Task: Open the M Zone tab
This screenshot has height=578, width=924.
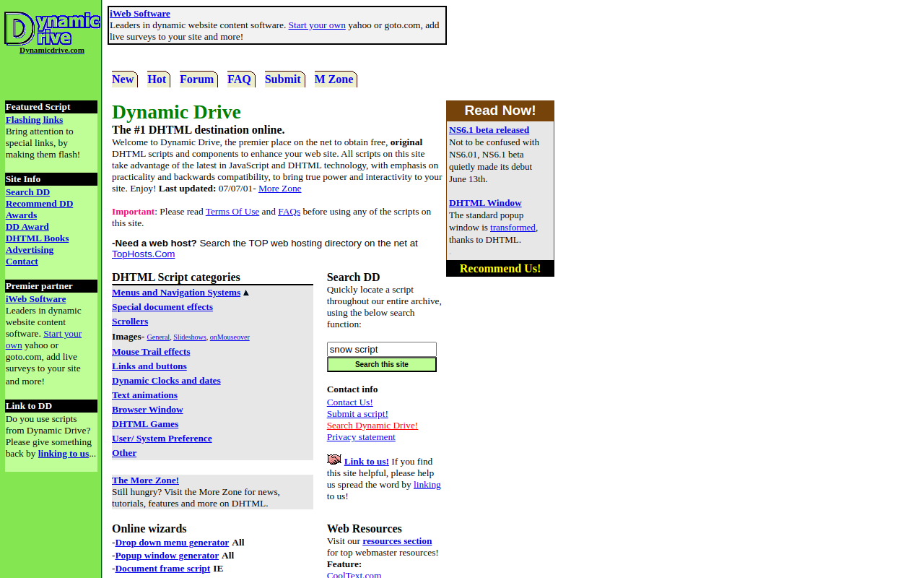Action: click(x=334, y=79)
